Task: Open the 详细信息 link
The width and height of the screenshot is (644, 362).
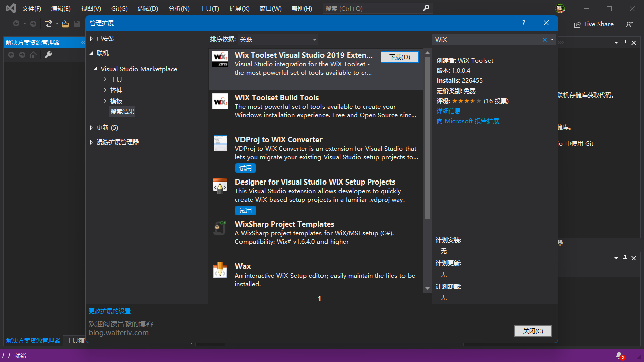Action: [449, 111]
